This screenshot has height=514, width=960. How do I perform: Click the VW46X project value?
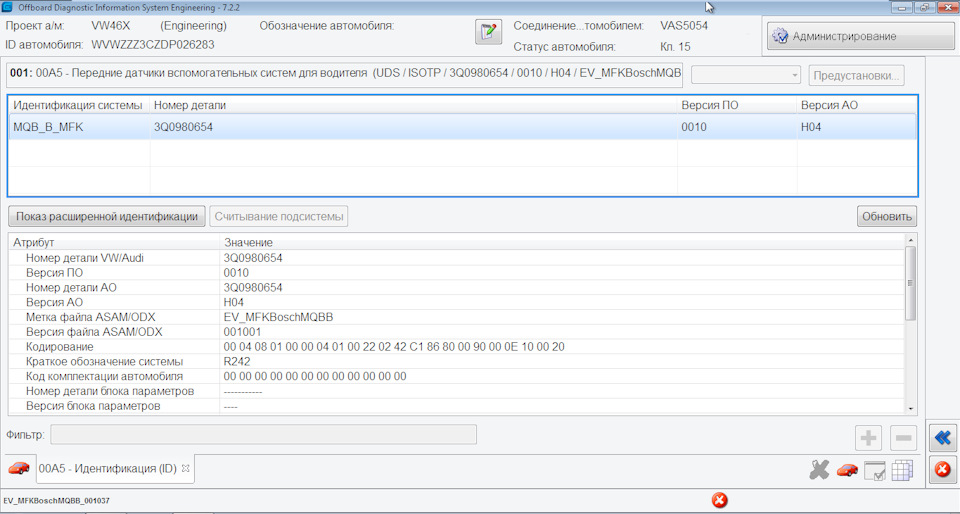point(111,26)
